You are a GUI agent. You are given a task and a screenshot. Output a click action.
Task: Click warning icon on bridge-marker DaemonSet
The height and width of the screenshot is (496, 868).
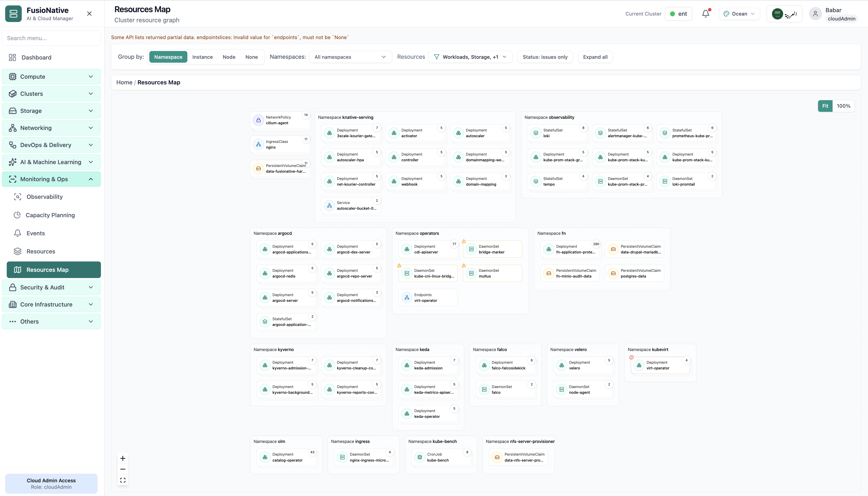[x=464, y=241]
